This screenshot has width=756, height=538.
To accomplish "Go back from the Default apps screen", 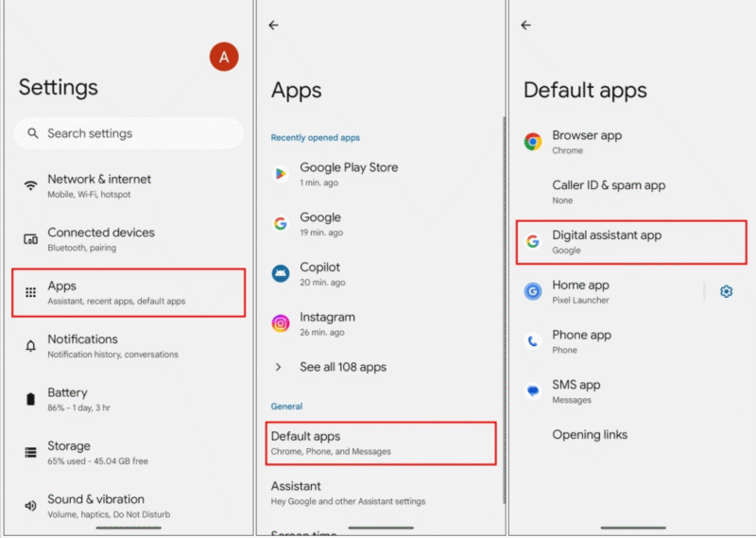I will click(526, 26).
